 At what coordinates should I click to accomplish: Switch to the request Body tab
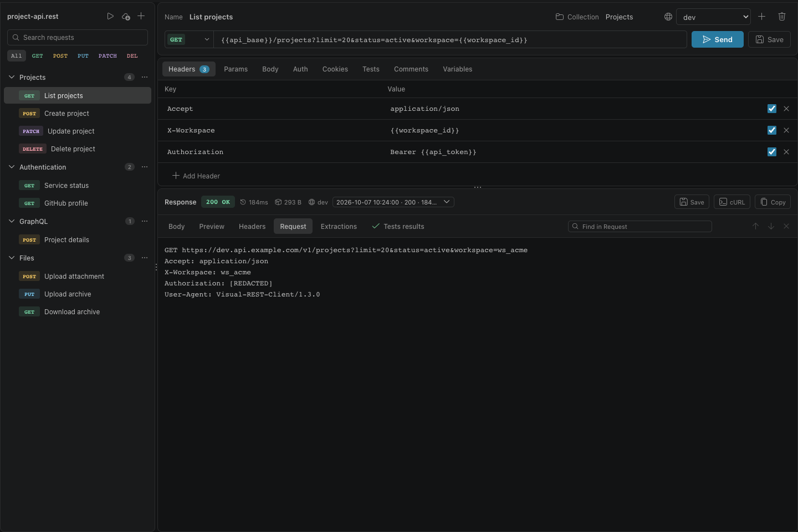tap(270, 69)
